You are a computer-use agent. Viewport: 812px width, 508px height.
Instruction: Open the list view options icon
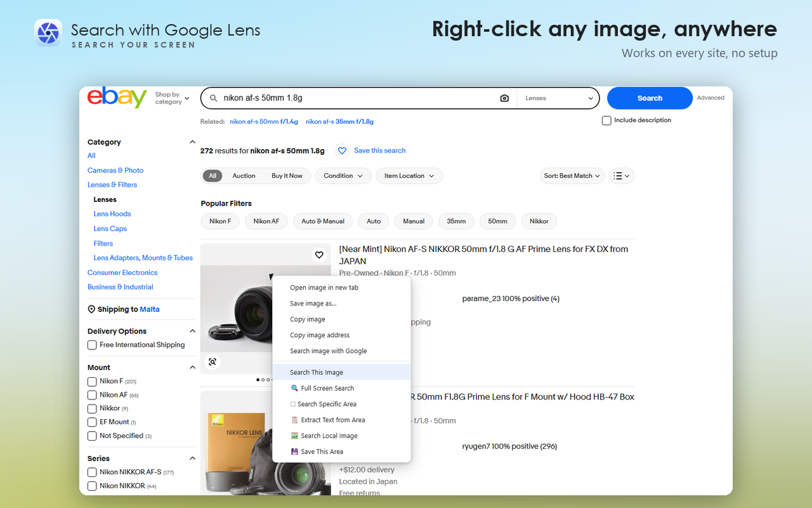pos(622,176)
